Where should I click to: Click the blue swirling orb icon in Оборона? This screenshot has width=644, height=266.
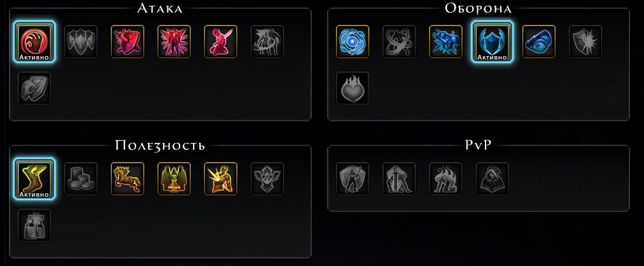353,41
